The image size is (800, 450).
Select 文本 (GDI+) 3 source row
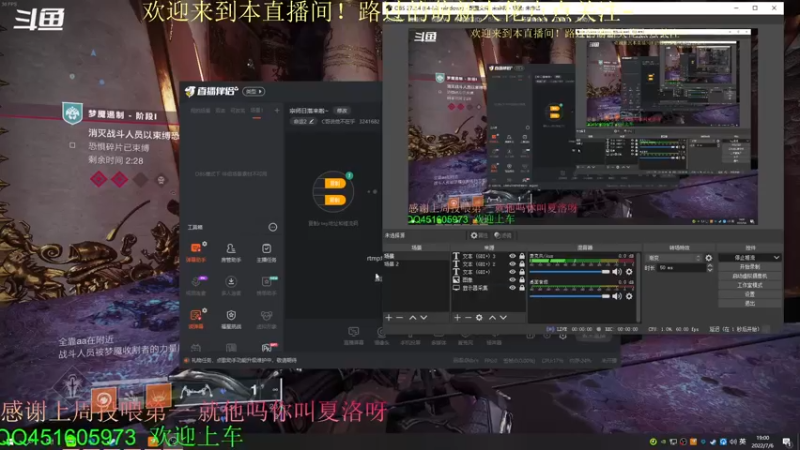489,256
